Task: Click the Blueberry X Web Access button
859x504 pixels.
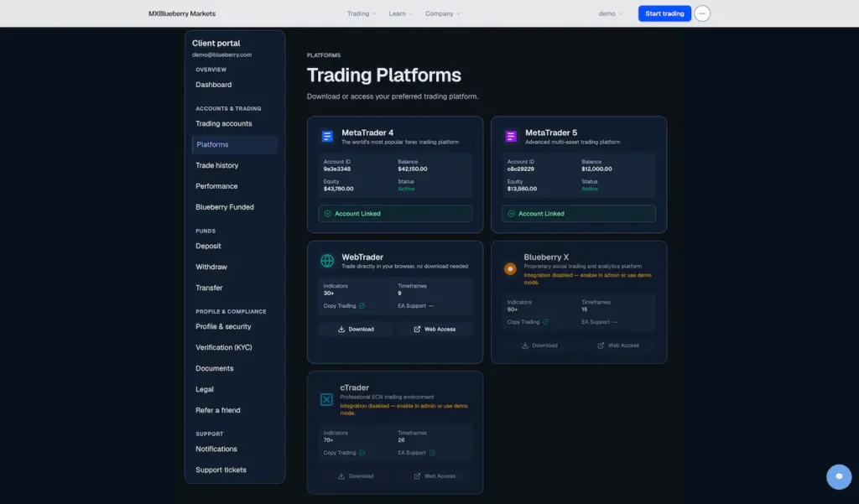Action: pos(618,346)
